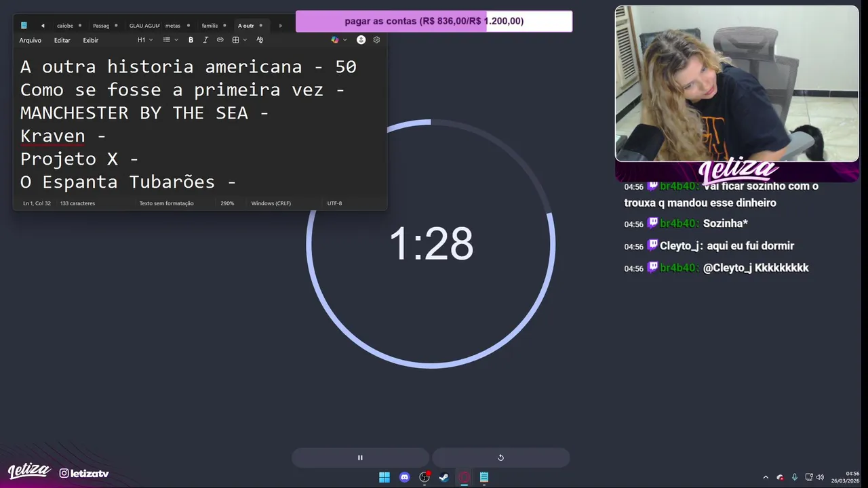Click the unsaved dot on caiobe tab

[80, 26]
